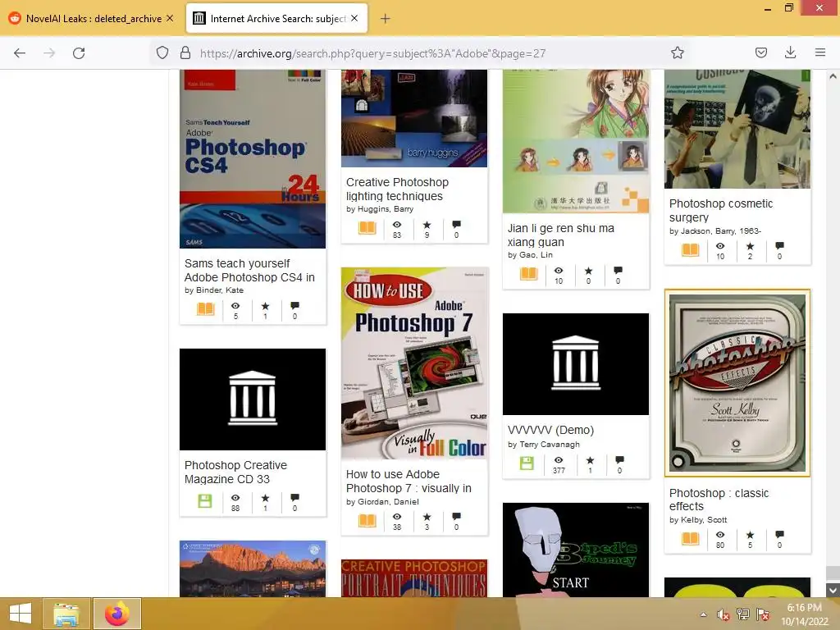The width and height of the screenshot is (840, 630).
Task: Click views eye icon on Creative Photoshop lighting
Action: point(397,225)
